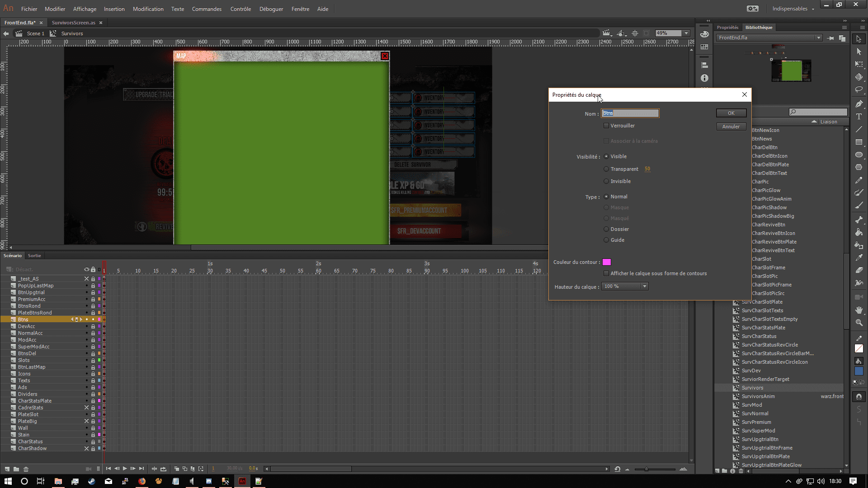Select the Rectangle tool
Screen dimensions: 868x488
[x=859, y=142]
